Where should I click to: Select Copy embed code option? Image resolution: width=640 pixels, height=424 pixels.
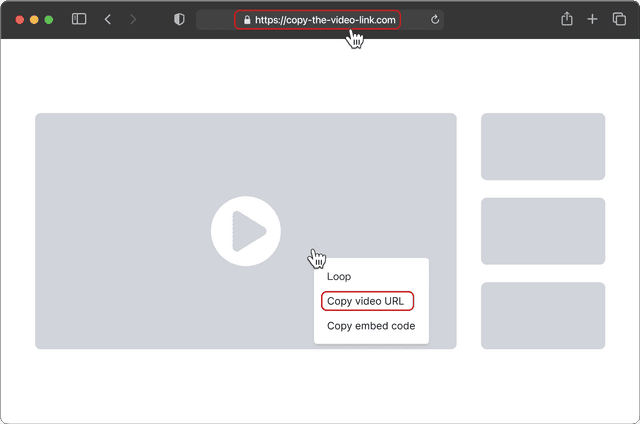click(x=371, y=326)
